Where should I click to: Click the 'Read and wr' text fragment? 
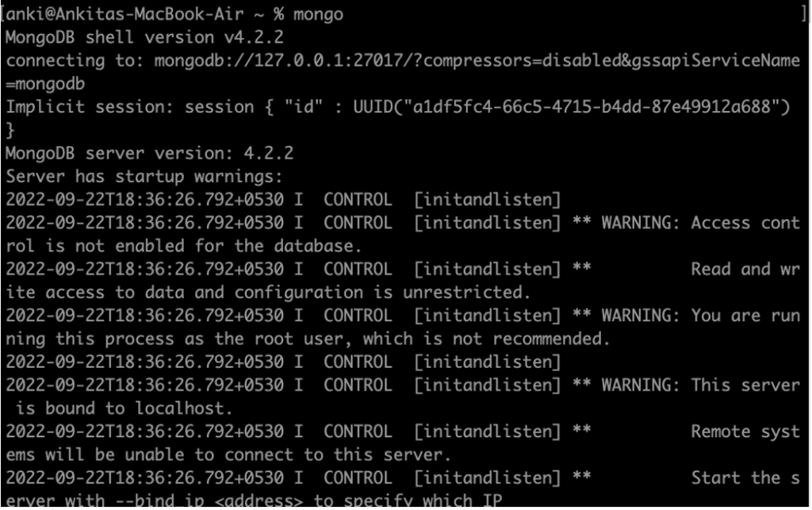pos(745,269)
